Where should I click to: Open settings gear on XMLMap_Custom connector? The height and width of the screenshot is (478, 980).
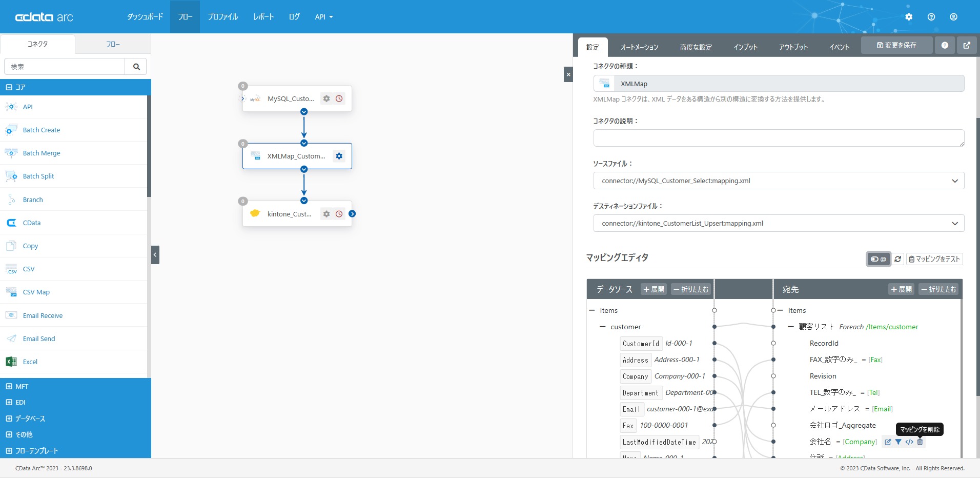[x=339, y=156]
